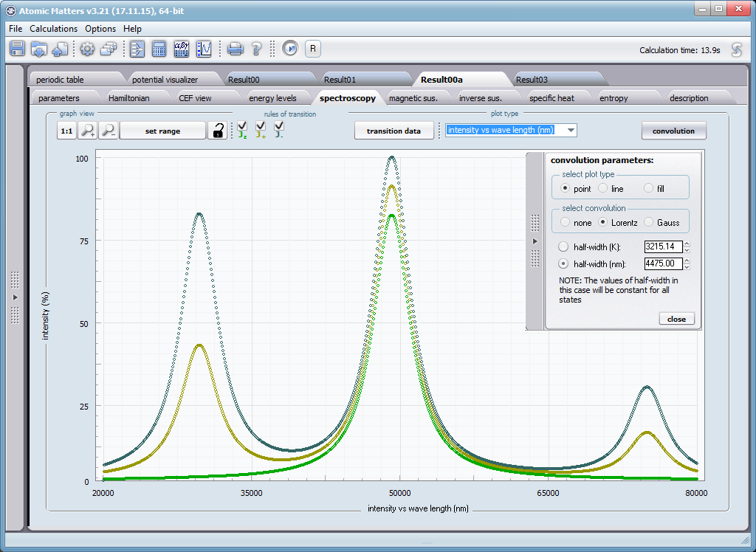Viewport: 756px width, 552px height.
Task: Open the αβγ Greek symbols toolbar icon
Action: [x=182, y=49]
